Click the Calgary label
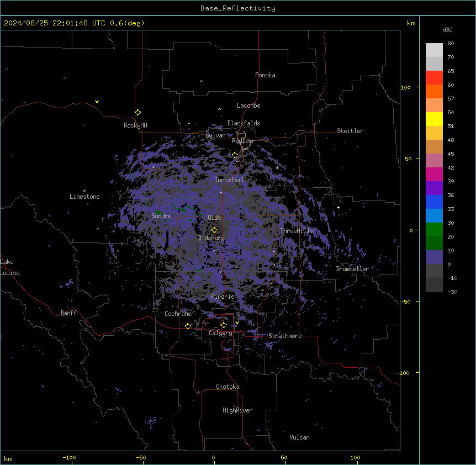Viewport: 476px width, 465px height. [221, 333]
